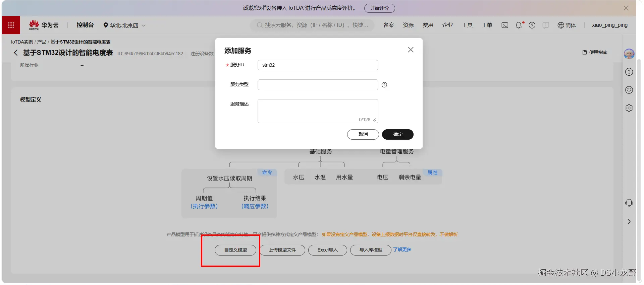Click the Huawei Cloud logo
The image size is (644, 285).
pyautogui.click(x=44, y=25)
